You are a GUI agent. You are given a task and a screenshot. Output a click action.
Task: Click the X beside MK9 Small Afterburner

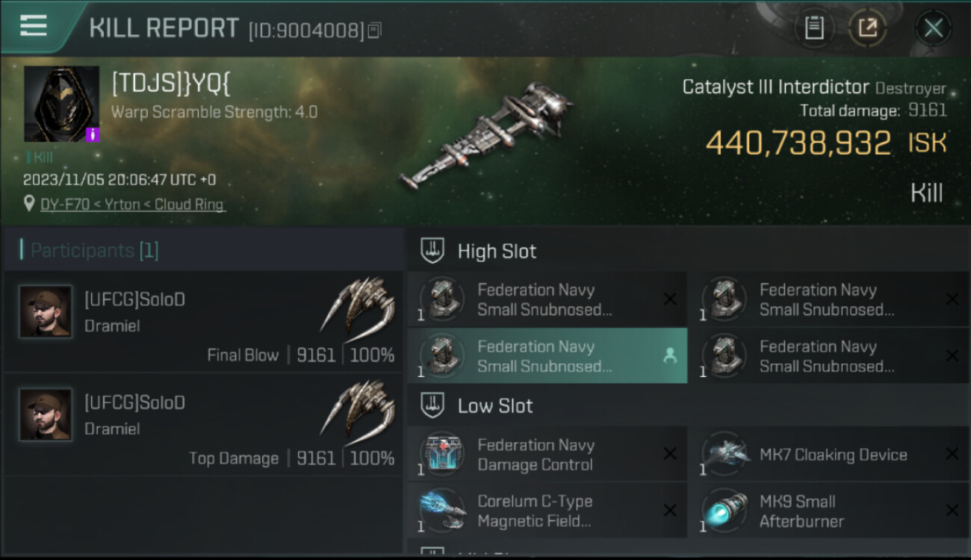coord(952,511)
